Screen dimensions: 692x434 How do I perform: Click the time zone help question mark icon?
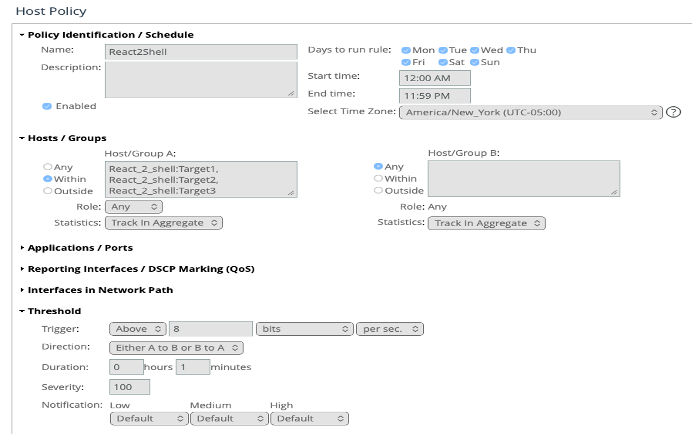click(673, 112)
